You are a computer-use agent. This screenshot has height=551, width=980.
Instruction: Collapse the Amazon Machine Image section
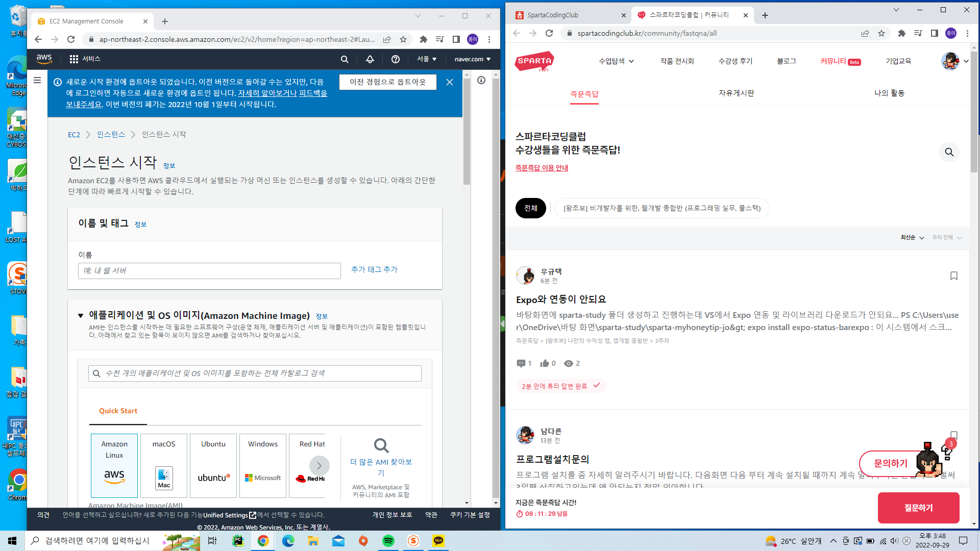tap(81, 316)
